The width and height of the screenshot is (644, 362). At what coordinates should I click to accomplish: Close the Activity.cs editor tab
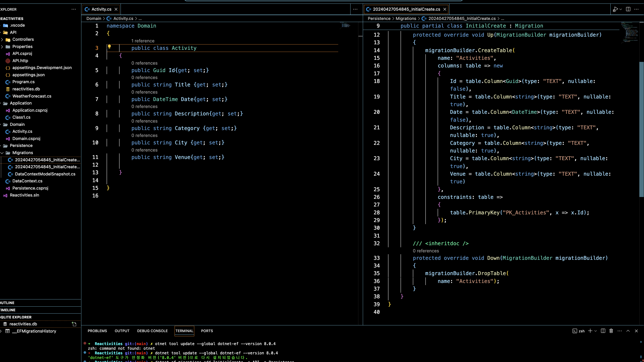tap(116, 9)
